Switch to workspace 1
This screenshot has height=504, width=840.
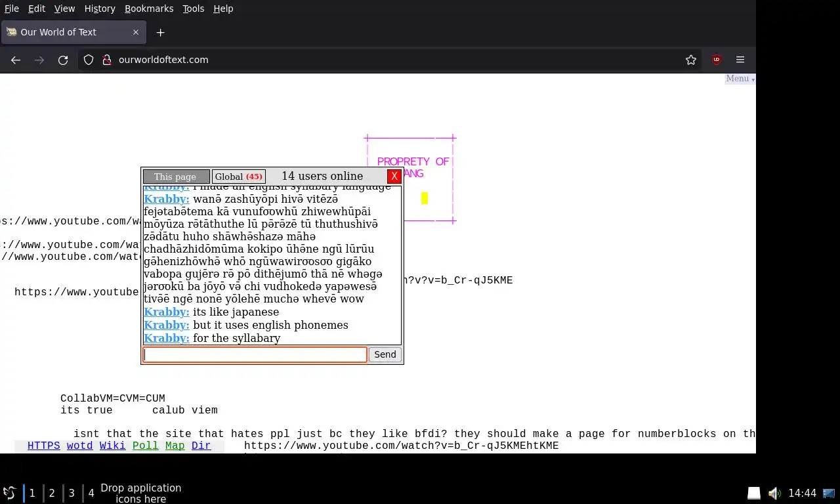pos(32,493)
